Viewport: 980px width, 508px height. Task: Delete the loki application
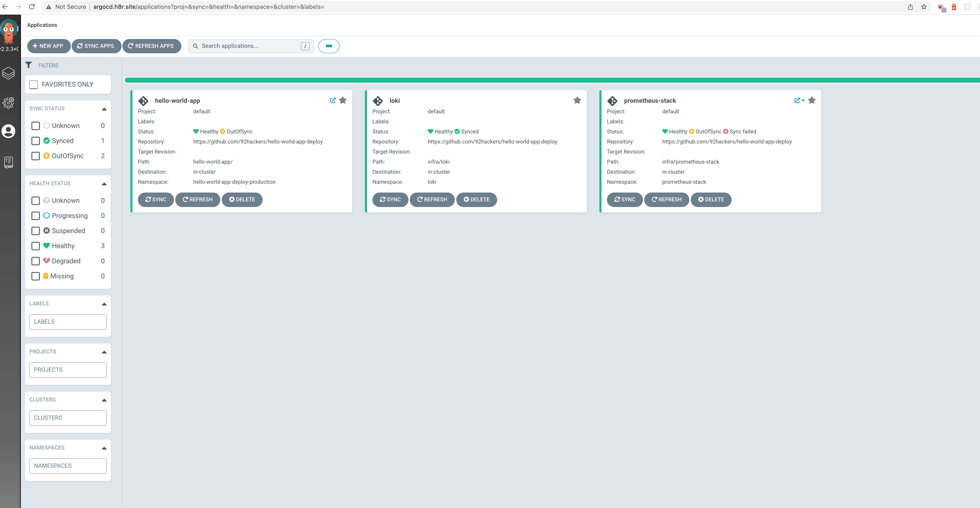point(477,199)
